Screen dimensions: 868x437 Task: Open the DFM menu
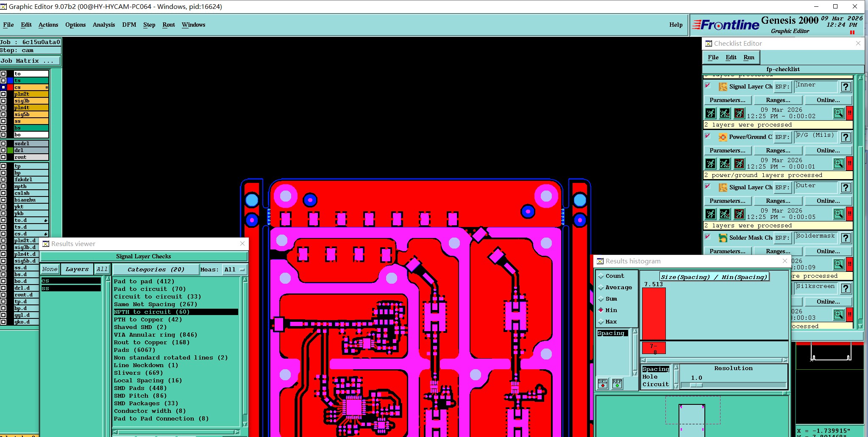pyautogui.click(x=129, y=25)
